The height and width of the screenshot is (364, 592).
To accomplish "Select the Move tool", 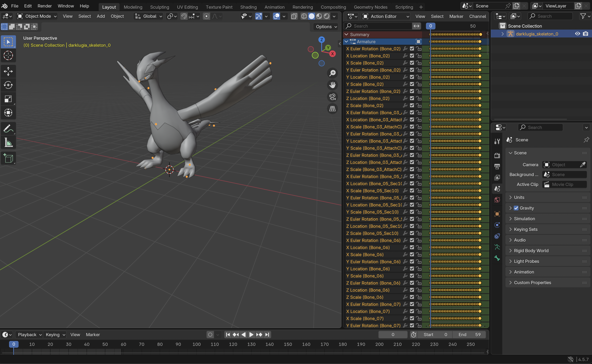I will pyautogui.click(x=8, y=71).
